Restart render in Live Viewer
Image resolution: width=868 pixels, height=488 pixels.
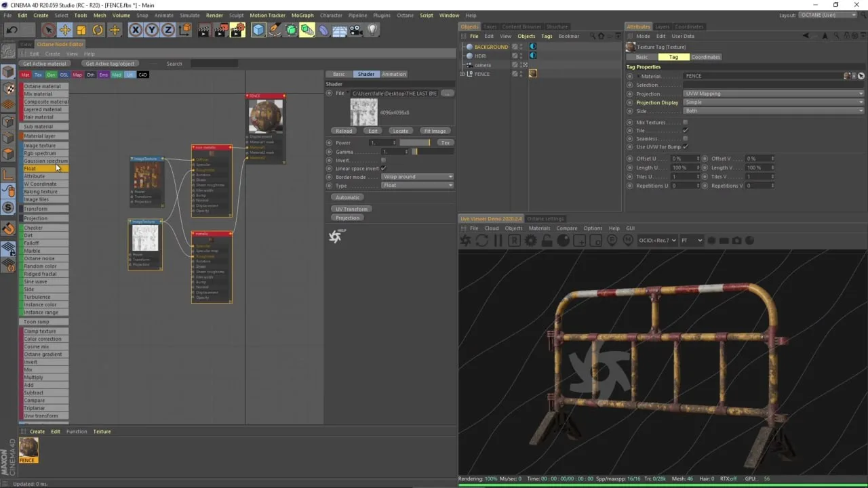pos(481,241)
